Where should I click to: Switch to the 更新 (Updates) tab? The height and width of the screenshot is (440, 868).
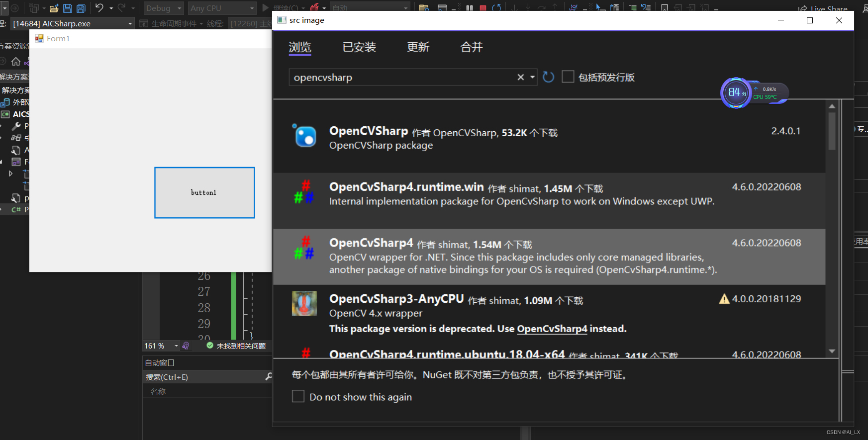click(x=418, y=47)
